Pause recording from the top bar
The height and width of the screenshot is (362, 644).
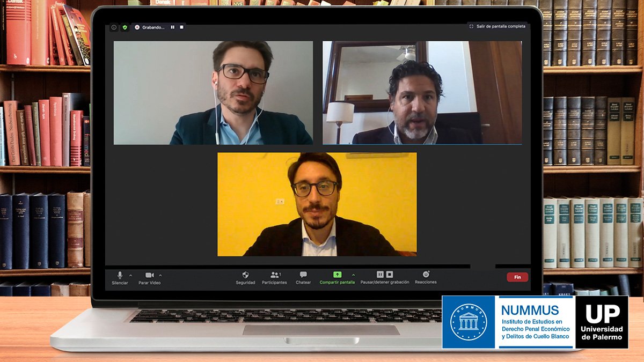173,27
